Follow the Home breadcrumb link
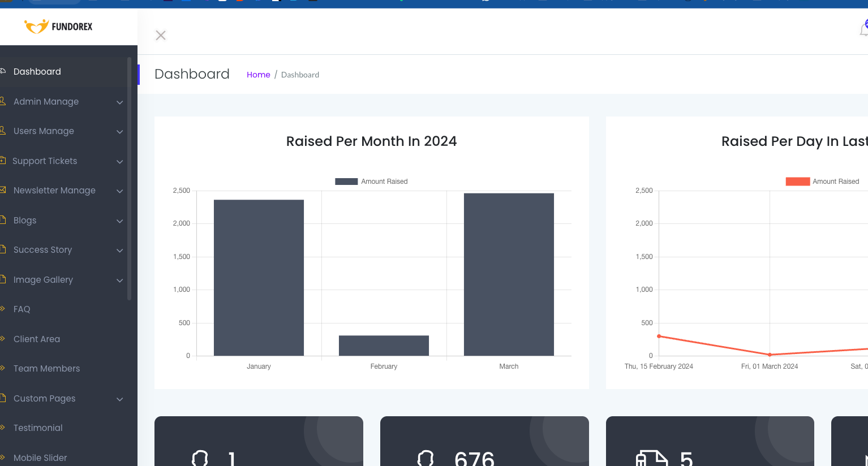This screenshot has width=868, height=466. [259, 75]
